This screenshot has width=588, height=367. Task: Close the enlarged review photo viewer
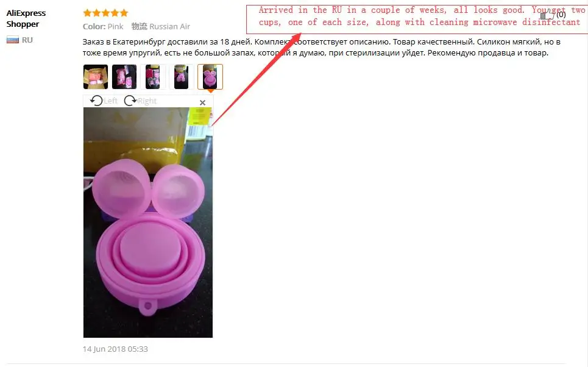[202, 102]
